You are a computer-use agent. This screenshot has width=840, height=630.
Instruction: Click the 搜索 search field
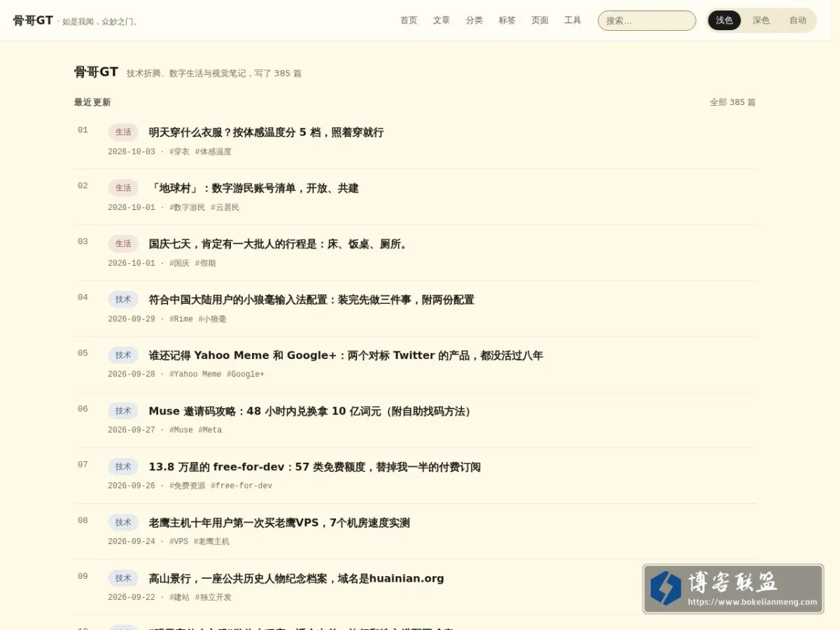[647, 20]
